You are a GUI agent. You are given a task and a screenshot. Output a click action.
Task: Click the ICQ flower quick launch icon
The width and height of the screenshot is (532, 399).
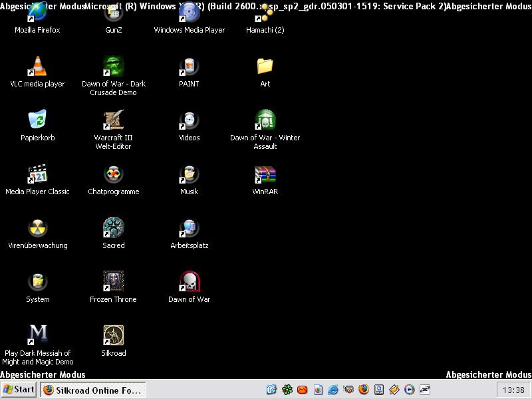(x=287, y=390)
